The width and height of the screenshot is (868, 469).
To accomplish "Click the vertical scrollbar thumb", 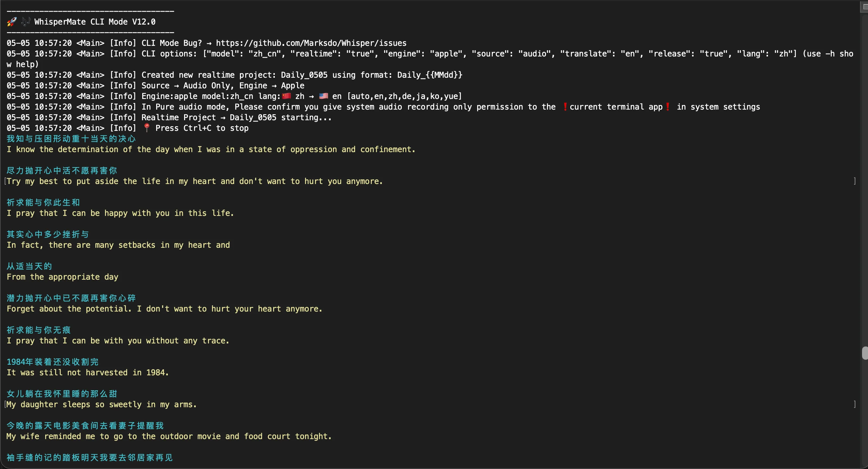I will [x=865, y=353].
